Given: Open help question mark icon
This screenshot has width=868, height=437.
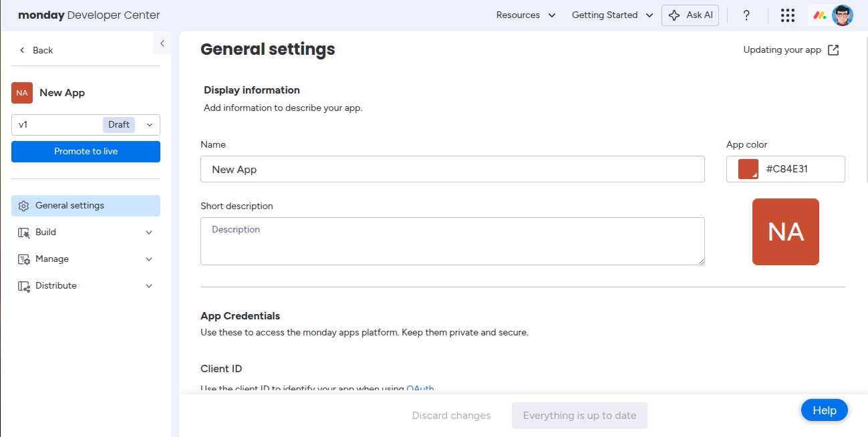Looking at the screenshot, I should tap(747, 15).
